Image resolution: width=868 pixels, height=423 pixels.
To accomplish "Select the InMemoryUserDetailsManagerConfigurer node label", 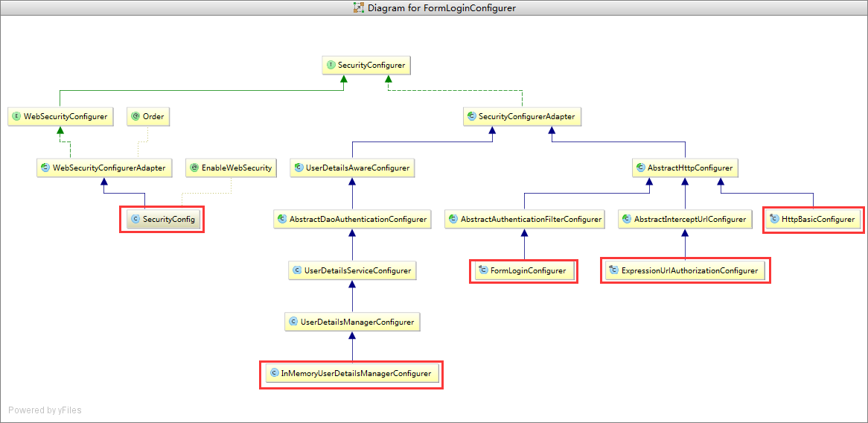I will tap(356, 373).
